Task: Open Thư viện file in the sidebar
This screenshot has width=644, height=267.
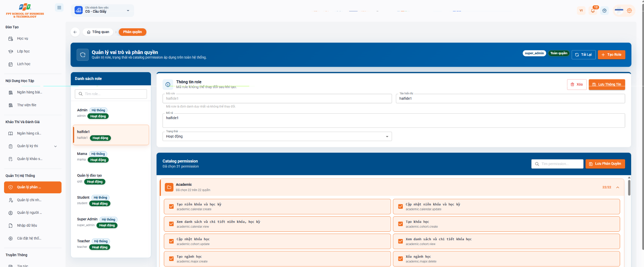Action: 33,105
